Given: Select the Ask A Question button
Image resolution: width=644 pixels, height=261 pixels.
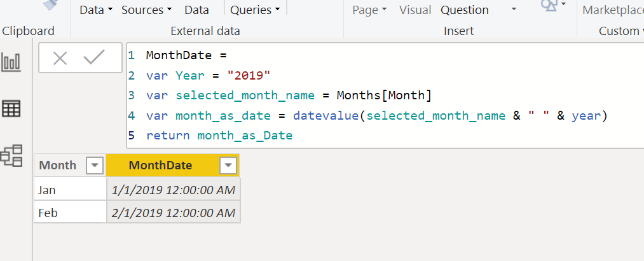Looking at the screenshot, I should click(465, 10).
